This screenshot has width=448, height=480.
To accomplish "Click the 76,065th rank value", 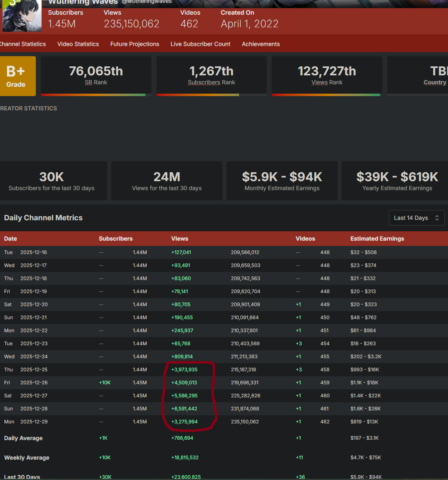I will click(x=96, y=71).
